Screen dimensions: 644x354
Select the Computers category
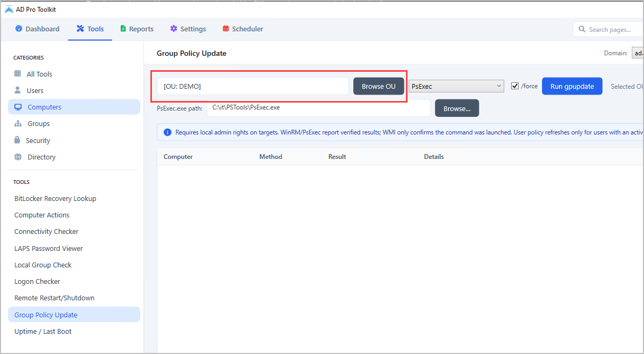coord(74,107)
